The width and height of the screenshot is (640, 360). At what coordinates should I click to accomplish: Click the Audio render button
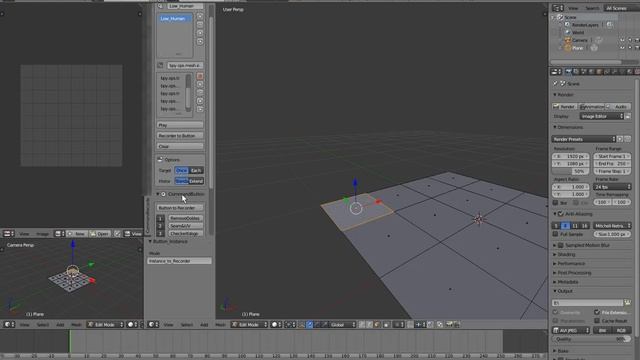[618, 107]
